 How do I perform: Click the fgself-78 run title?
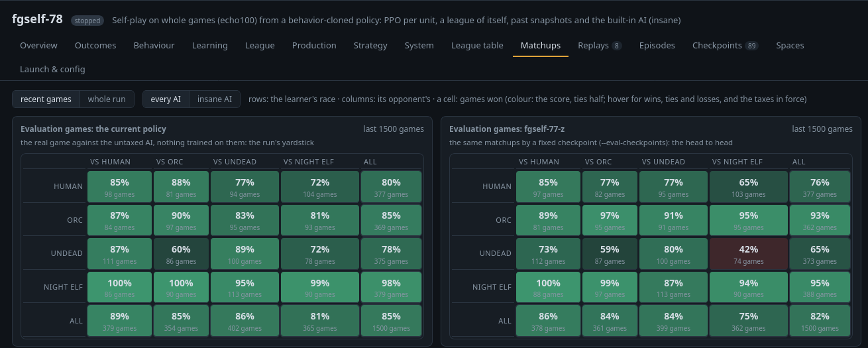point(37,19)
